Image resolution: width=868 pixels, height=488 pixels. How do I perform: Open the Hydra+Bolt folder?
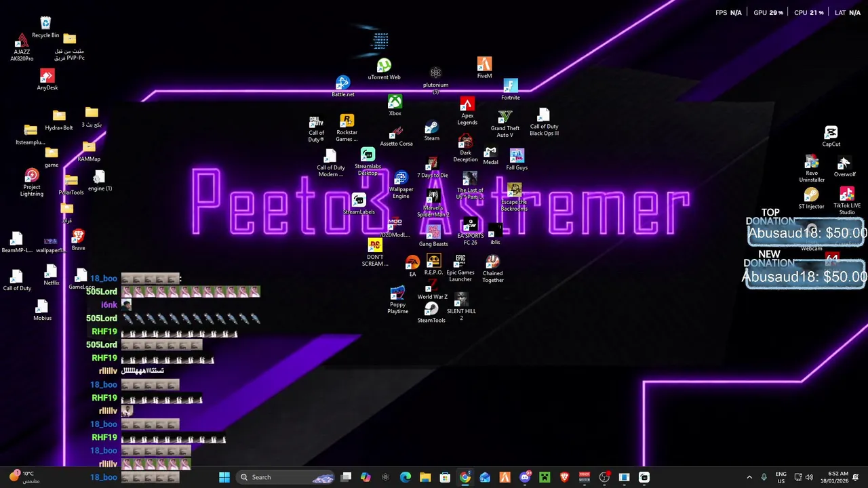point(59,120)
